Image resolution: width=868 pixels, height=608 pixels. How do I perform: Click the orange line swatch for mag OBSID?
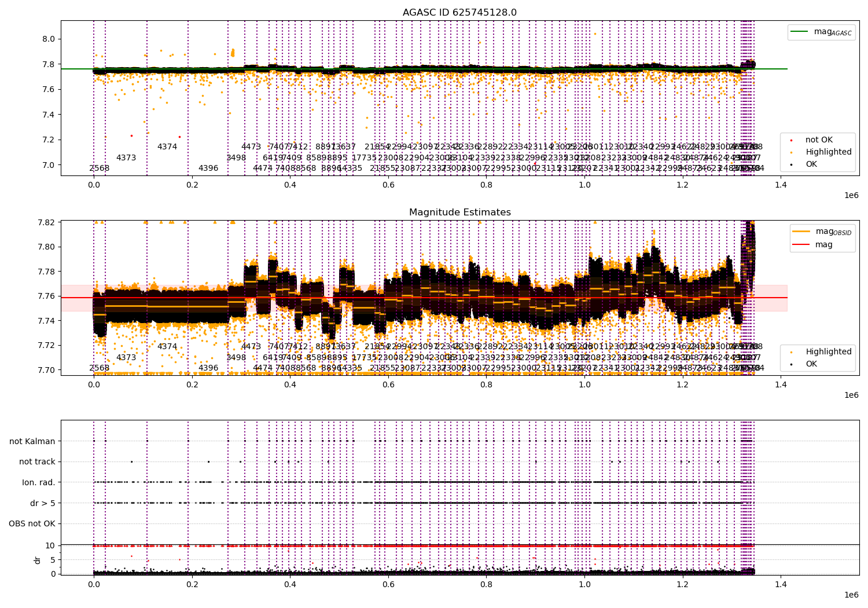pyautogui.click(x=801, y=232)
